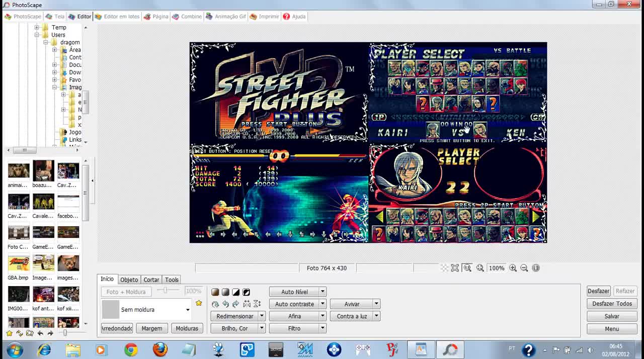This screenshot has height=359, width=644.
Task: Zoom out with the minus magnifier
Action: coord(524,268)
